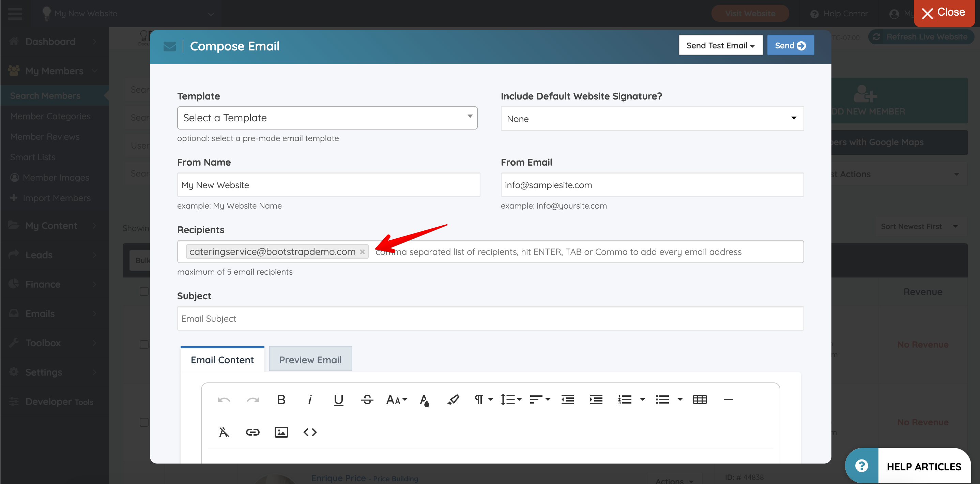Screen dimensions: 980x484
Task: Switch to the Preview Email tab
Action: pos(310,360)
